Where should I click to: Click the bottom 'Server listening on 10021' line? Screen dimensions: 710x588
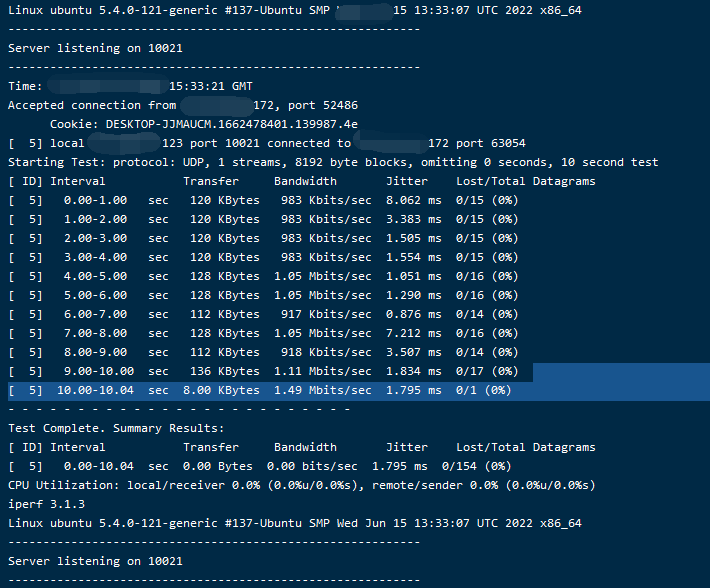pos(95,561)
